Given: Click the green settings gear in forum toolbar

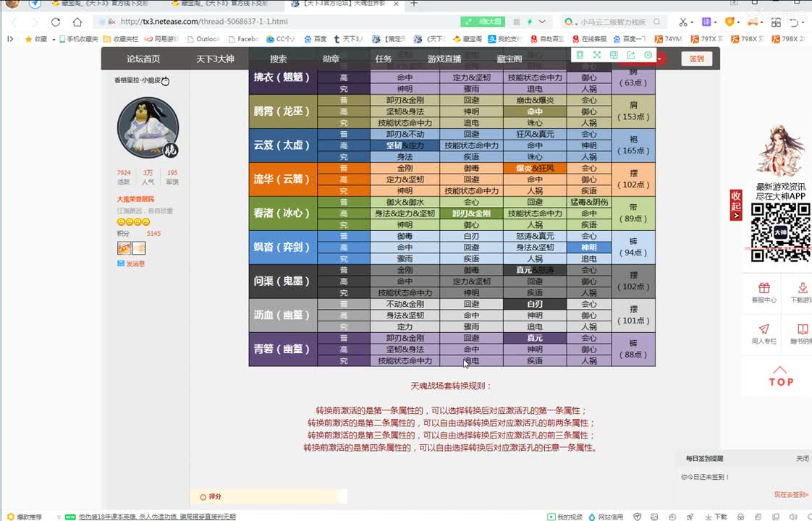Looking at the screenshot, I should click(649, 55).
